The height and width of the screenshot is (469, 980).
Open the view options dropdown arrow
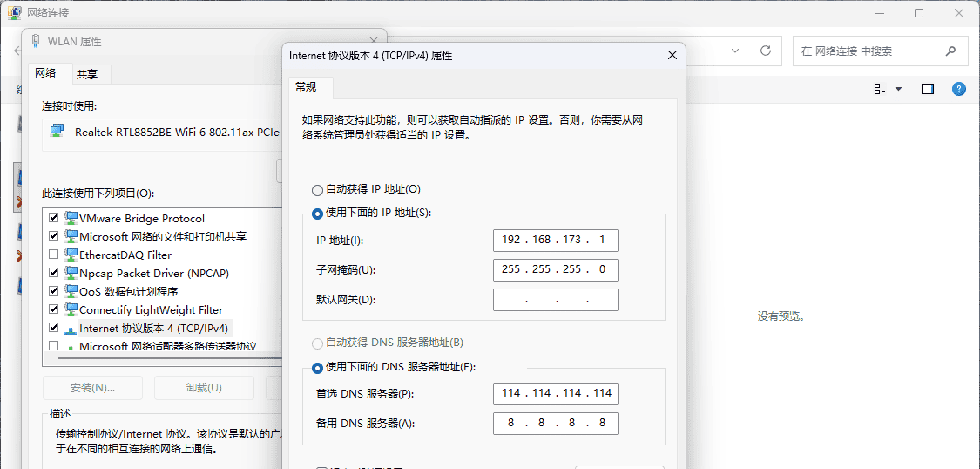tap(899, 89)
